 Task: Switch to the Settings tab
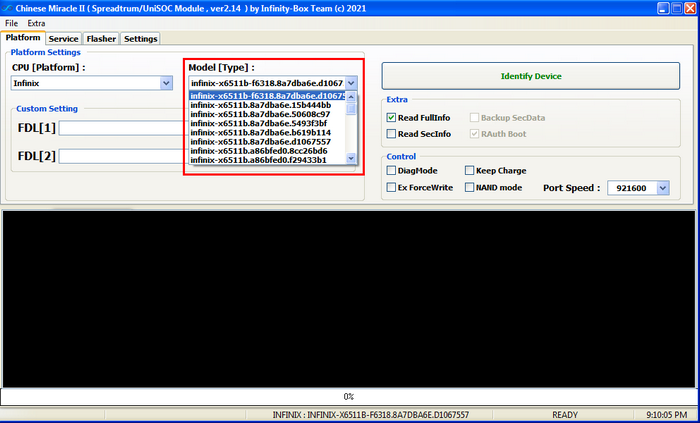(x=141, y=39)
